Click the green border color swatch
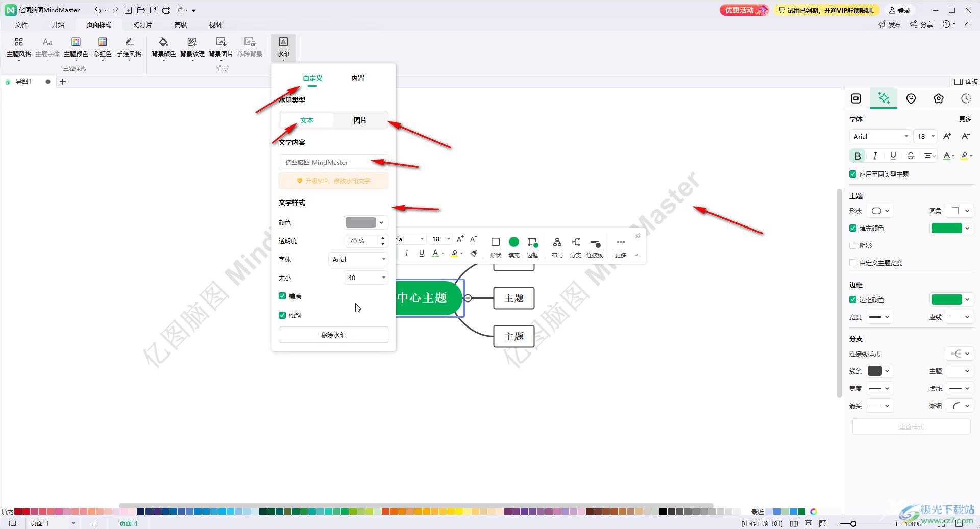 pos(946,299)
